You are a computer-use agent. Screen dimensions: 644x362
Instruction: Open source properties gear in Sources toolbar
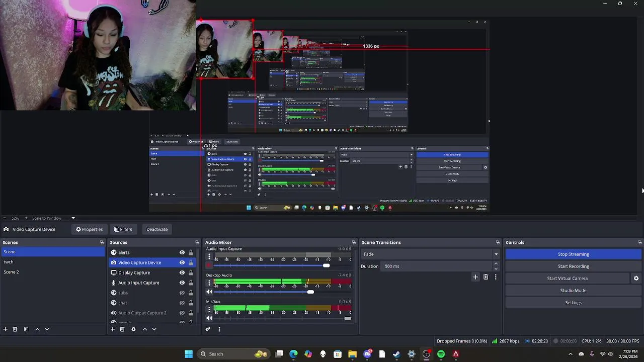pos(133,329)
